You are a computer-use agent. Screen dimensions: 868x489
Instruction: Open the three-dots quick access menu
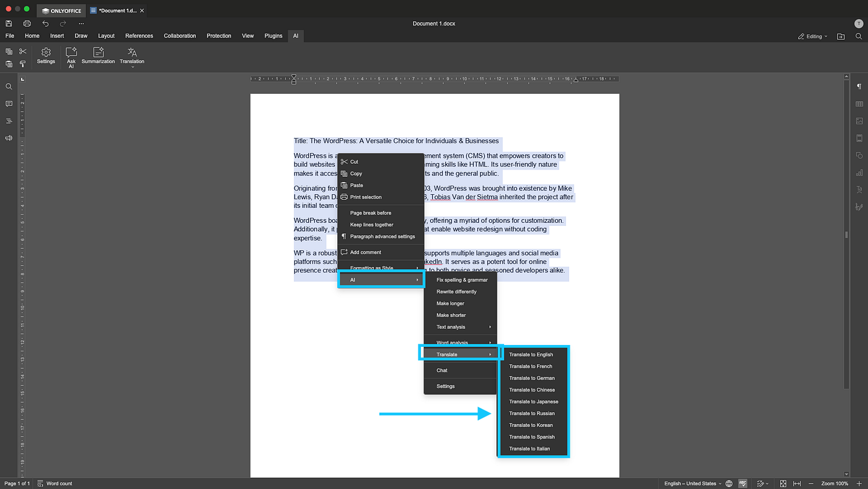[81, 24]
